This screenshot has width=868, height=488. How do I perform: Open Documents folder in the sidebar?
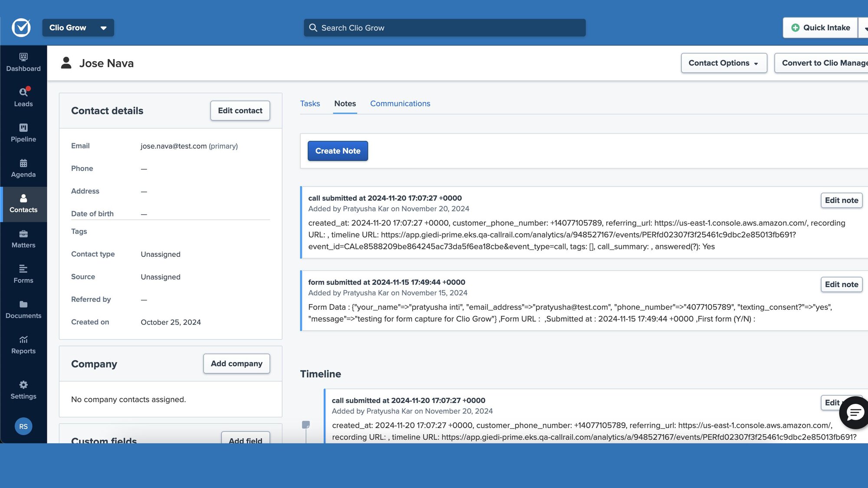23,310
